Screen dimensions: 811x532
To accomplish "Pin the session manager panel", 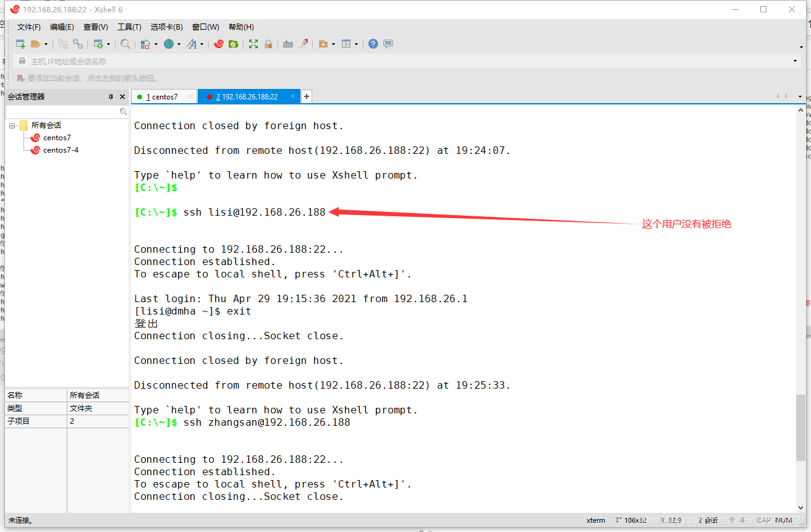I will tap(111, 97).
